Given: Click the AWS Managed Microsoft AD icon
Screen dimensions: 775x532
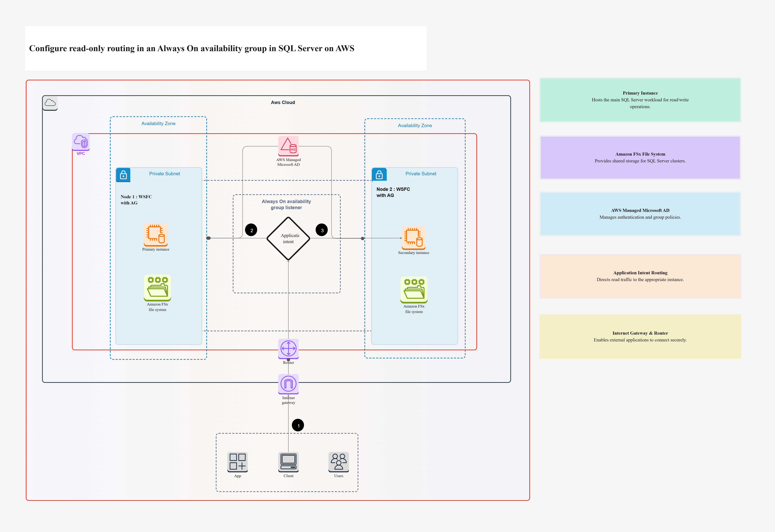Looking at the screenshot, I should pyautogui.click(x=288, y=146).
